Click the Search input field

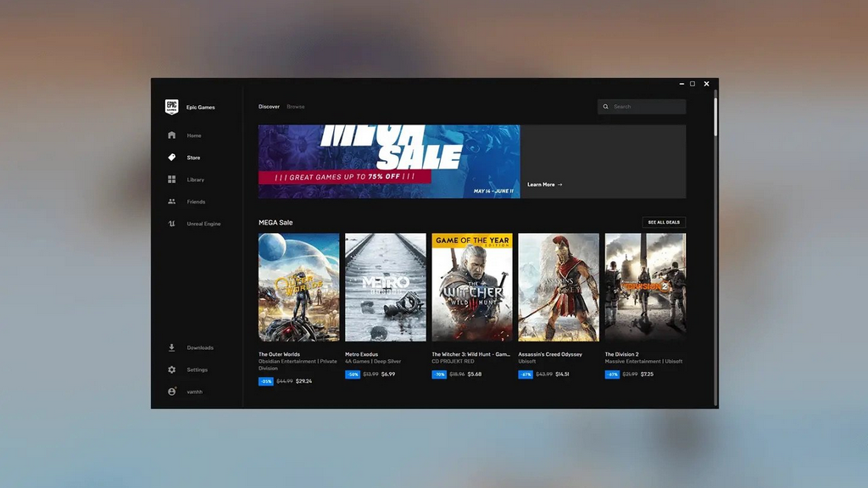(642, 107)
